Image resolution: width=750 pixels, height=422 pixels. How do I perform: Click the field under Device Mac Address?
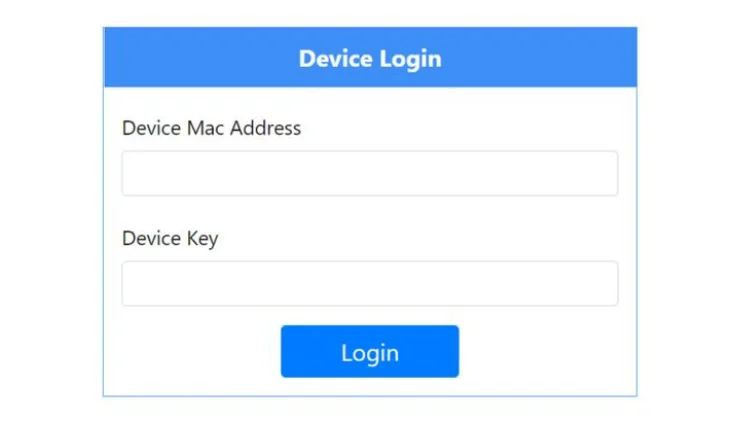coord(369,174)
